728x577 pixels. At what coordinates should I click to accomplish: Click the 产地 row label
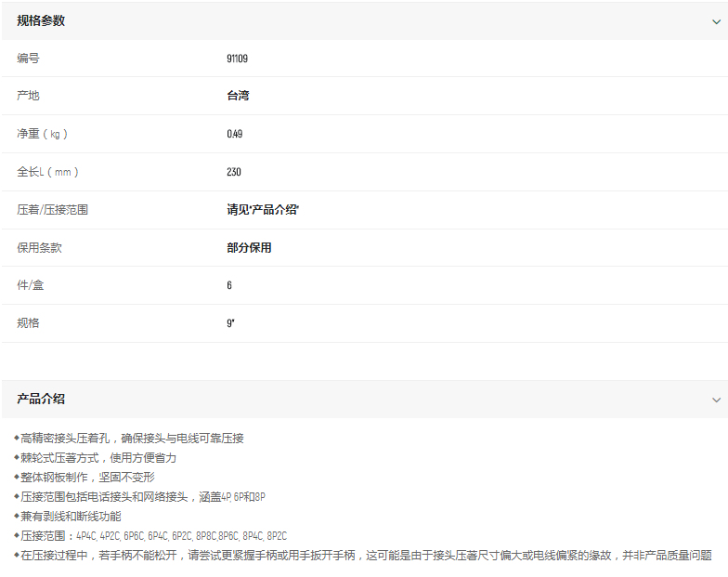point(28,96)
